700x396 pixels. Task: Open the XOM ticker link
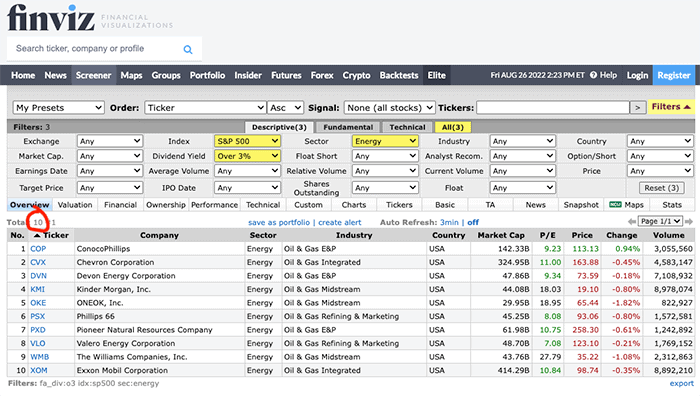38,371
